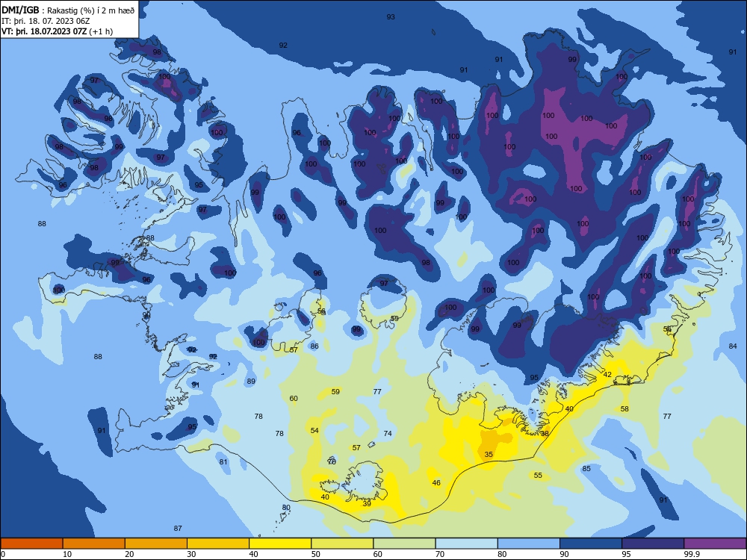Click the pale blue 70–80 legend swatch
747x560 pixels.
[466, 544]
